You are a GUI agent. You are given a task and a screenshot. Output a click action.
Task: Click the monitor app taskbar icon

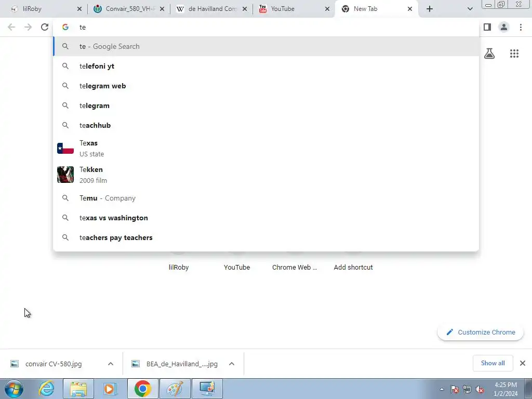[x=207, y=389]
